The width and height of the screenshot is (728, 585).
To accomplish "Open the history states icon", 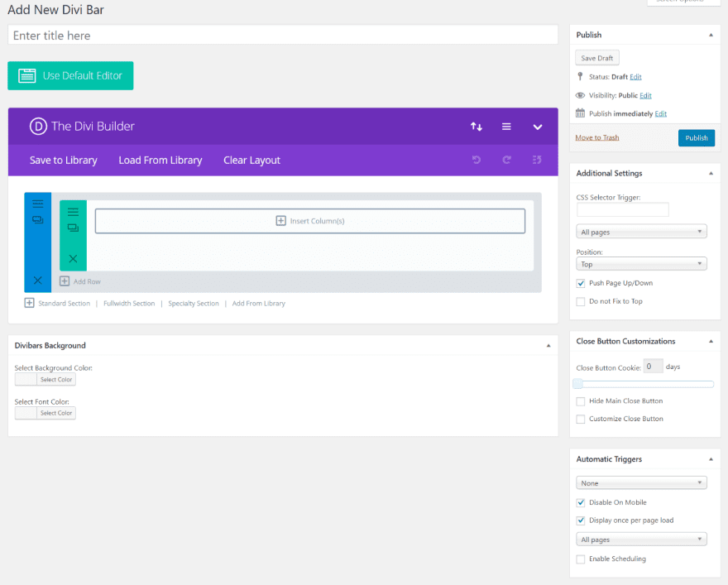I will click(537, 160).
